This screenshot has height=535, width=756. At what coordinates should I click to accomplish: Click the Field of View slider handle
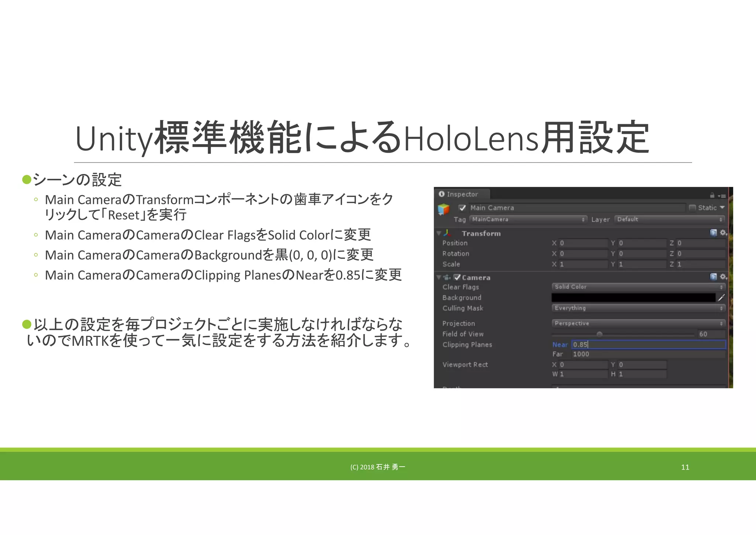(599, 334)
